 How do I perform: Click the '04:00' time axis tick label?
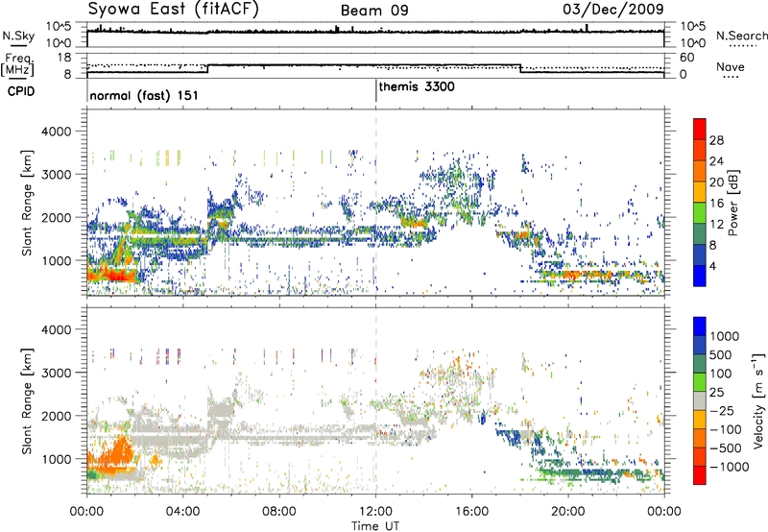click(182, 512)
